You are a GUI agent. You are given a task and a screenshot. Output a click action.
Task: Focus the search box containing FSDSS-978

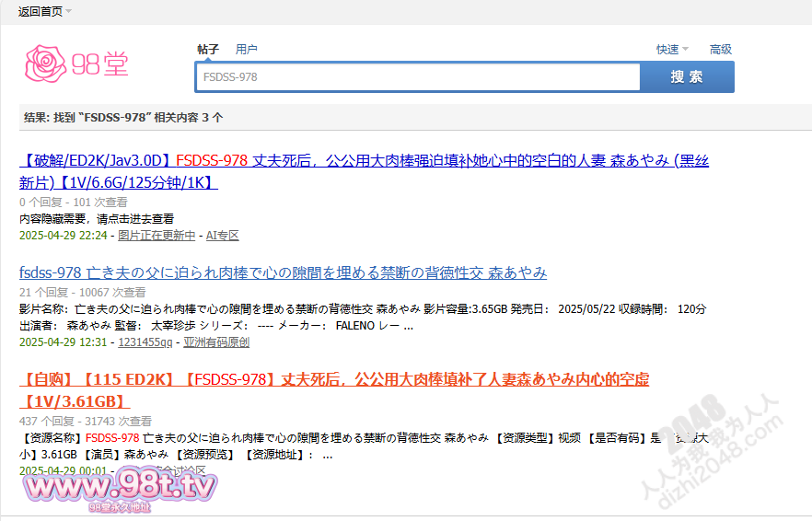pos(417,77)
